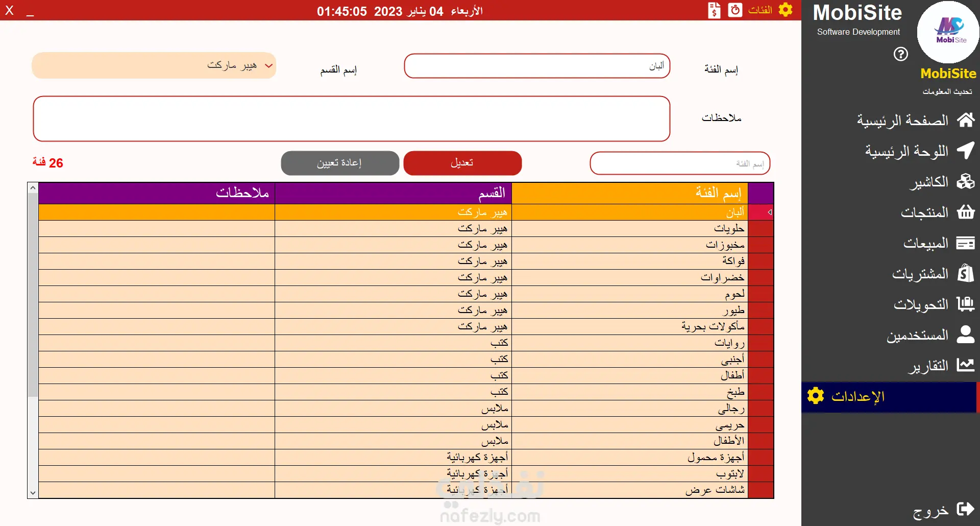Click the خروج logout arrow icon
Viewport: 980px width, 526px height.
click(966, 509)
